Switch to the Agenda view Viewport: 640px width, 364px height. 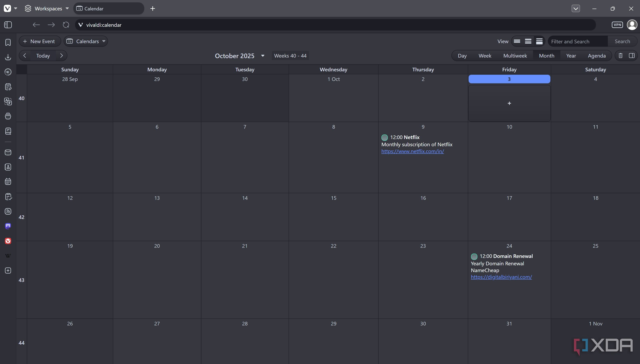point(597,56)
